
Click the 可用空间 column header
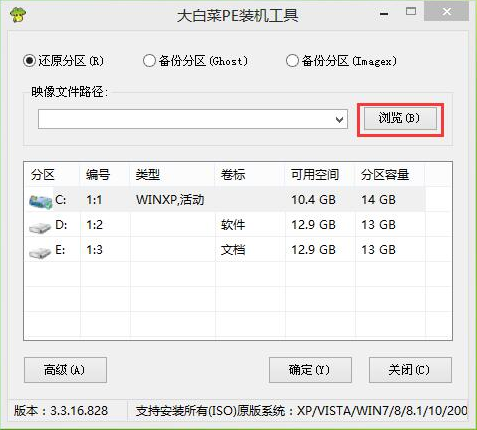[320, 174]
